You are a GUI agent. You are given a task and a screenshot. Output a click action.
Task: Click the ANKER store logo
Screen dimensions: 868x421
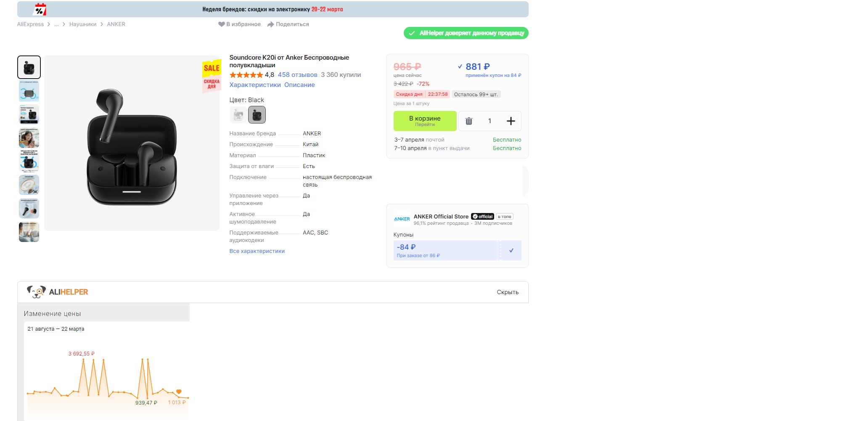coord(402,219)
